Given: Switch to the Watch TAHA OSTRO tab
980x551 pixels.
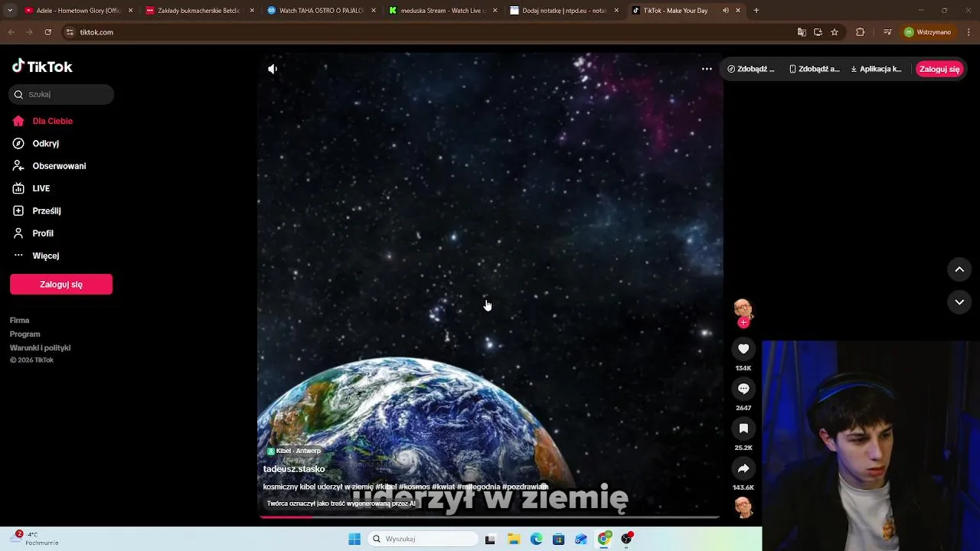Looking at the screenshot, I should click(x=322, y=11).
